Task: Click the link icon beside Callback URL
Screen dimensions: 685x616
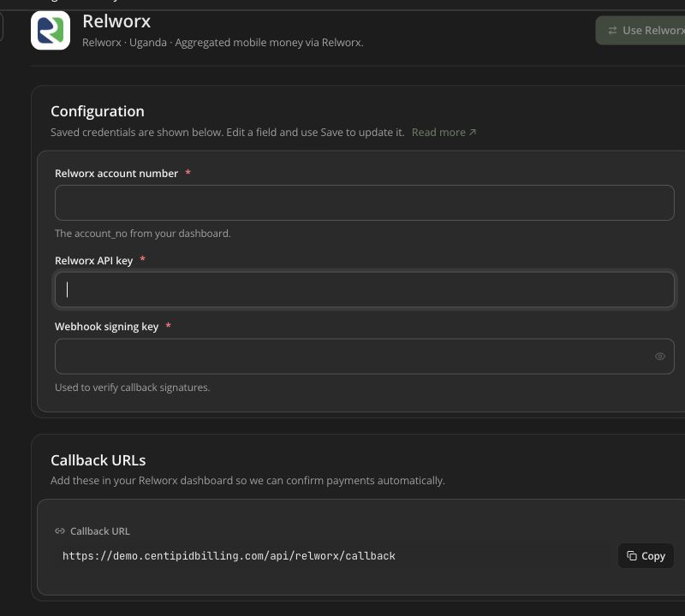Action: pyautogui.click(x=60, y=530)
